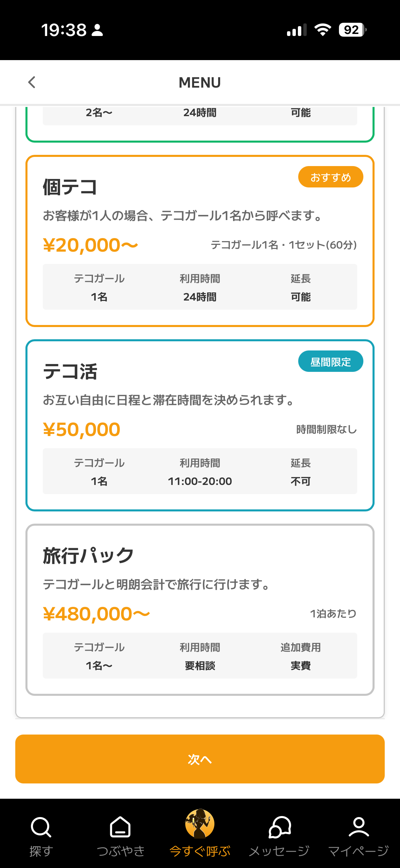Tap the back chevron in header
The image size is (400, 868).
coord(32,82)
